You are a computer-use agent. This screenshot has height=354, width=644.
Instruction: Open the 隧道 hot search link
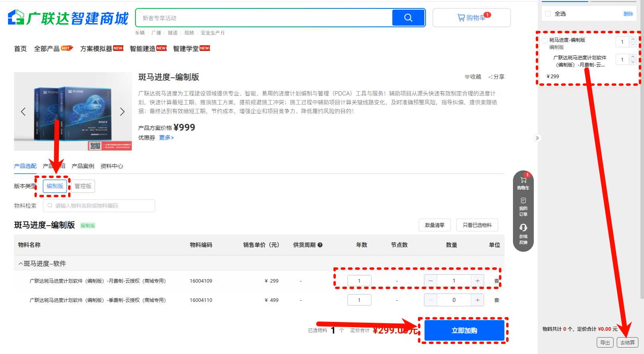point(173,33)
